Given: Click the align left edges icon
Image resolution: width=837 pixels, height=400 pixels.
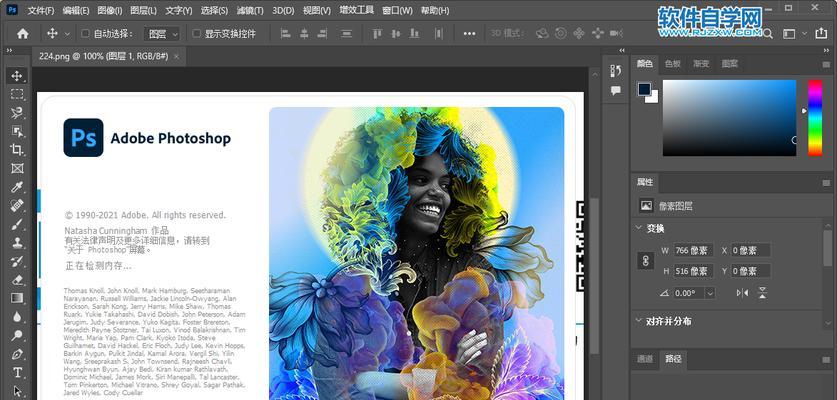Looking at the screenshot, I should click(x=286, y=34).
